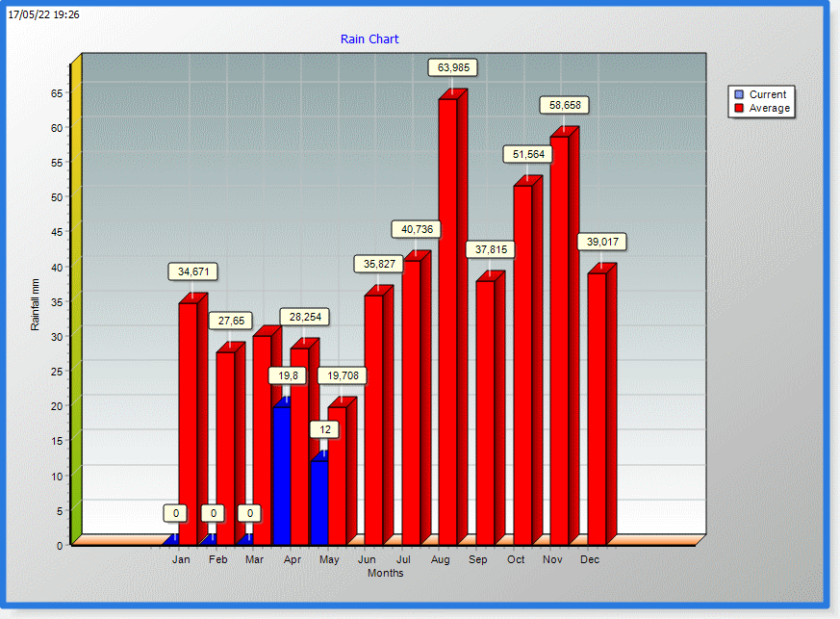Click the 50 tick on rainfall axis
This screenshot has height=619, width=840.
pyautogui.click(x=57, y=197)
